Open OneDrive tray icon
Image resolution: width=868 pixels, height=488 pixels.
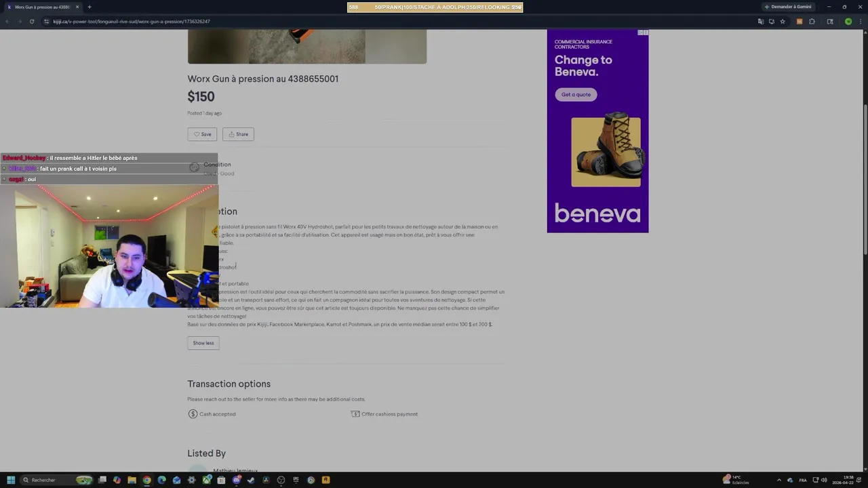pyautogui.click(x=790, y=480)
